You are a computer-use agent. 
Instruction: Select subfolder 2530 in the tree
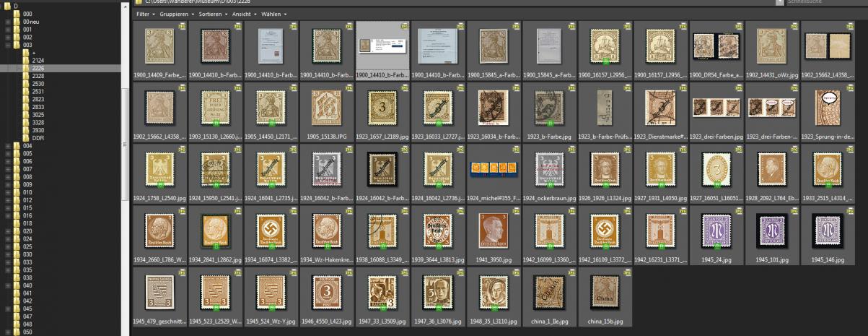pyautogui.click(x=33, y=83)
